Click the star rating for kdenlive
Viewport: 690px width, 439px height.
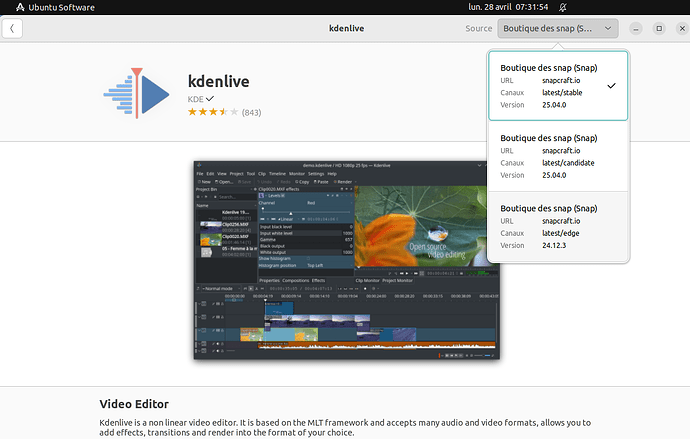point(213,112)
